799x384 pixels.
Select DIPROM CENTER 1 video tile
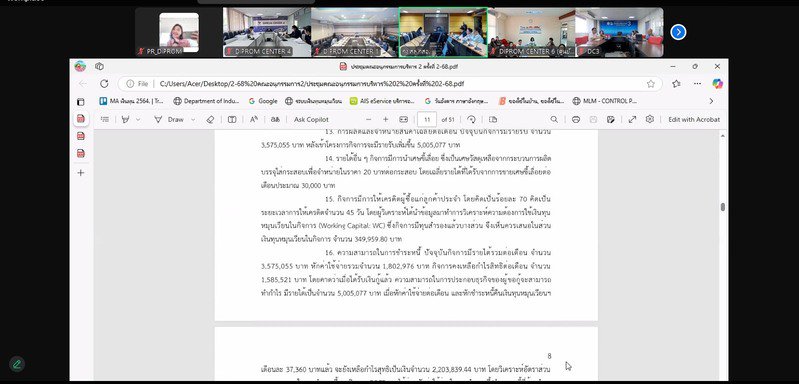pos(355,32)
